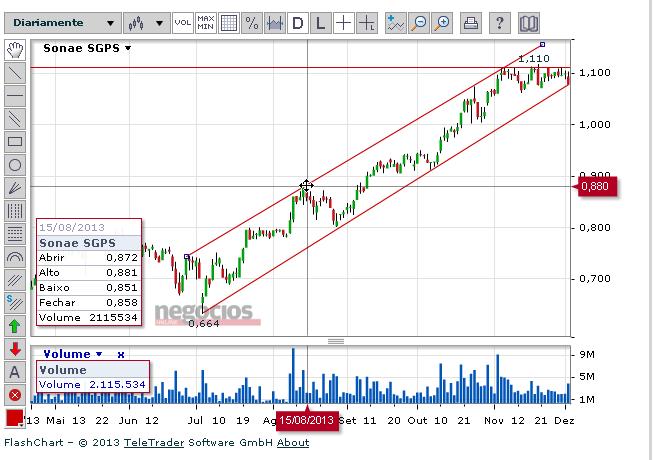Select the S speed lines tool
653x460 pixels.
coord(15,303)
